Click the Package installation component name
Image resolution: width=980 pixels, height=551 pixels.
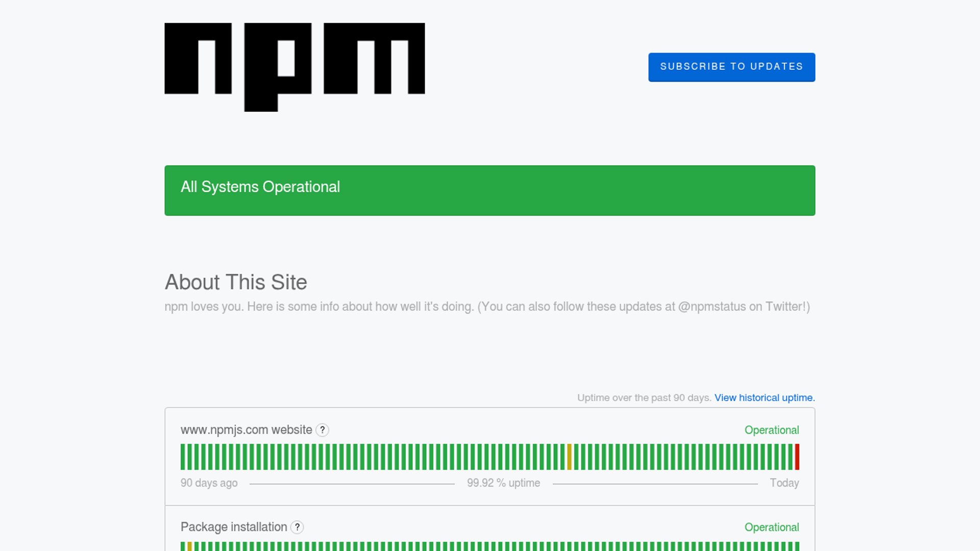pos(234,527)
